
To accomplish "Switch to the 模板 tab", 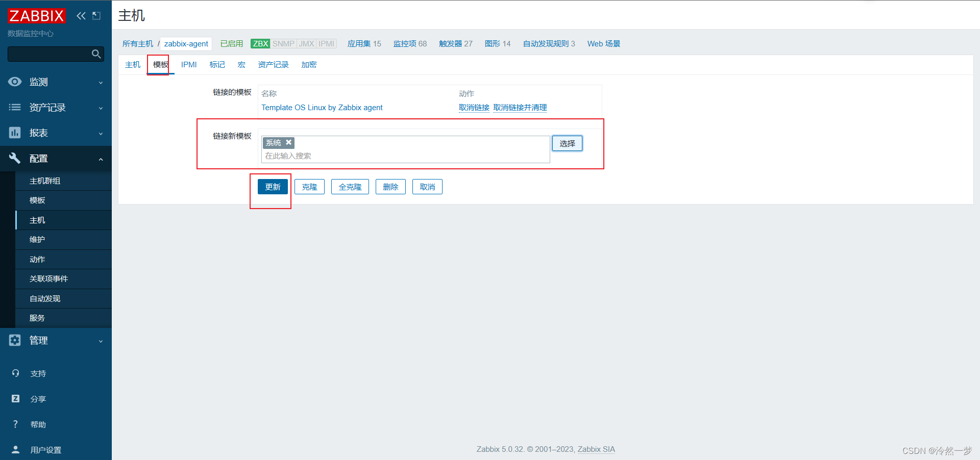I will pos(161,65).
